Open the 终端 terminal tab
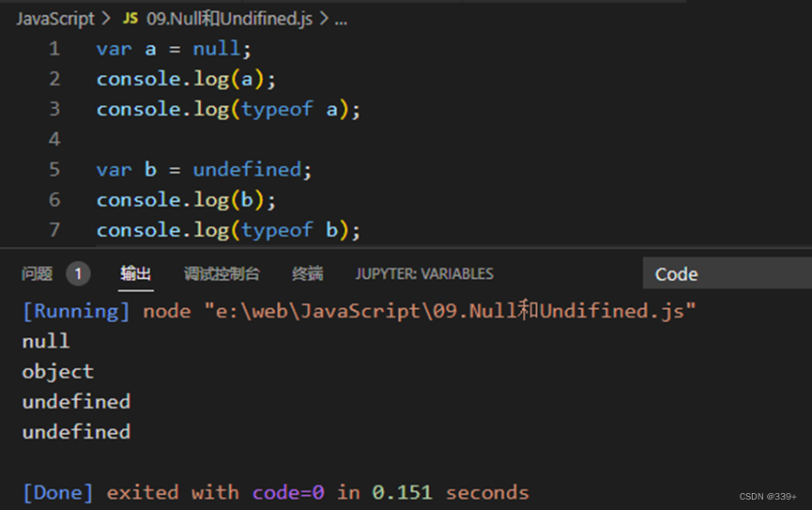Screen dimensions: 812x510 308,273
